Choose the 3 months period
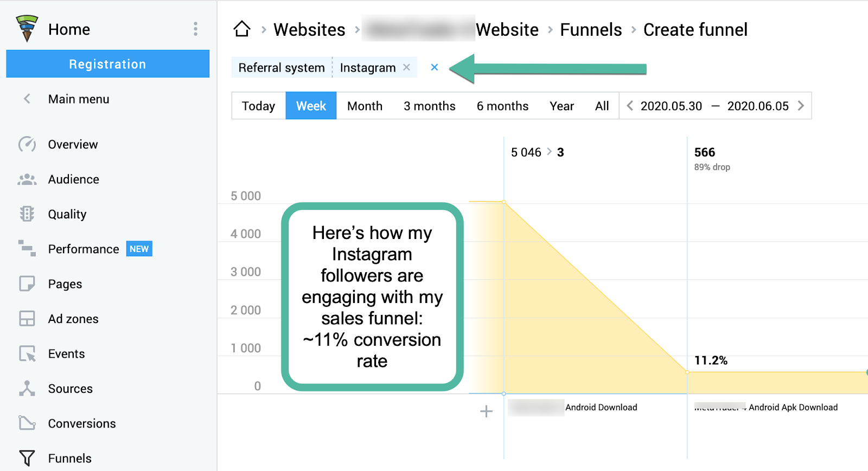This screenshot has width=868, height=471. point(429,106)
